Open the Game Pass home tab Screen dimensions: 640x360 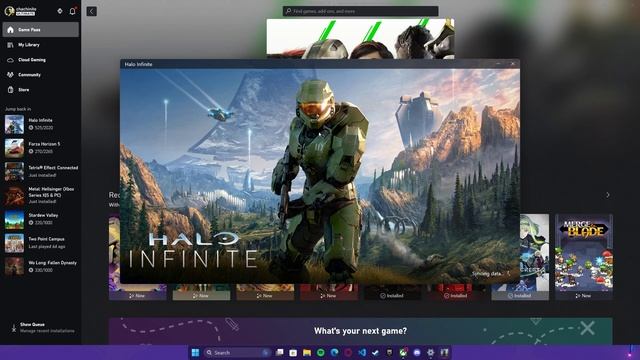[40, 30]
